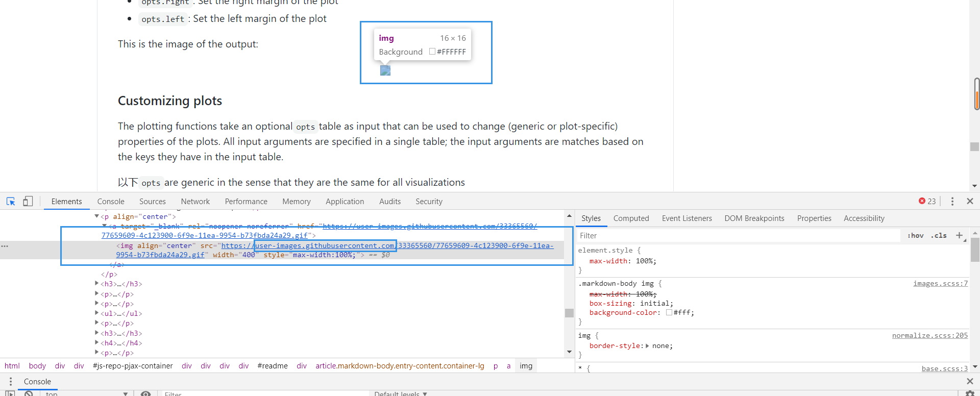Click the img src URL link

click(x=334, y=250)
